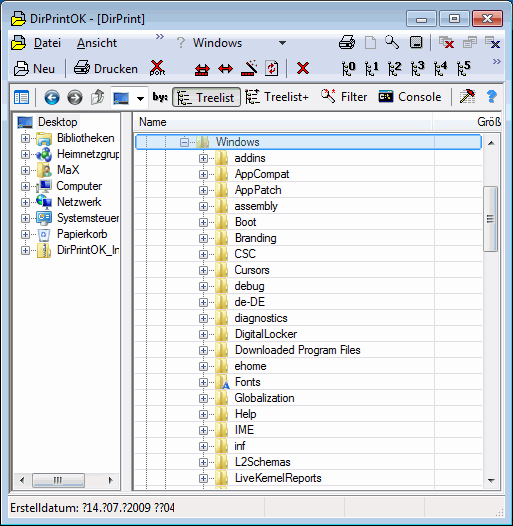
Task: Expand the addins folder
Action: (x=203, y=158)
